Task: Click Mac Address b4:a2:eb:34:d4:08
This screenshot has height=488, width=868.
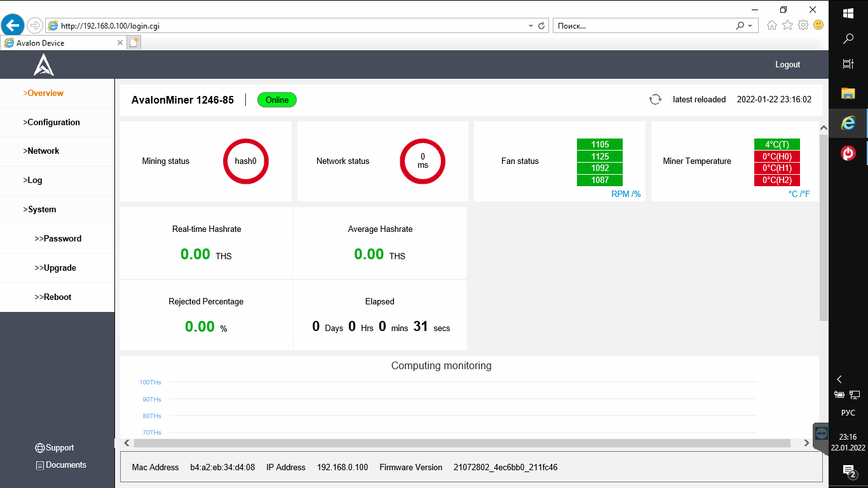Action: point(222,468)
